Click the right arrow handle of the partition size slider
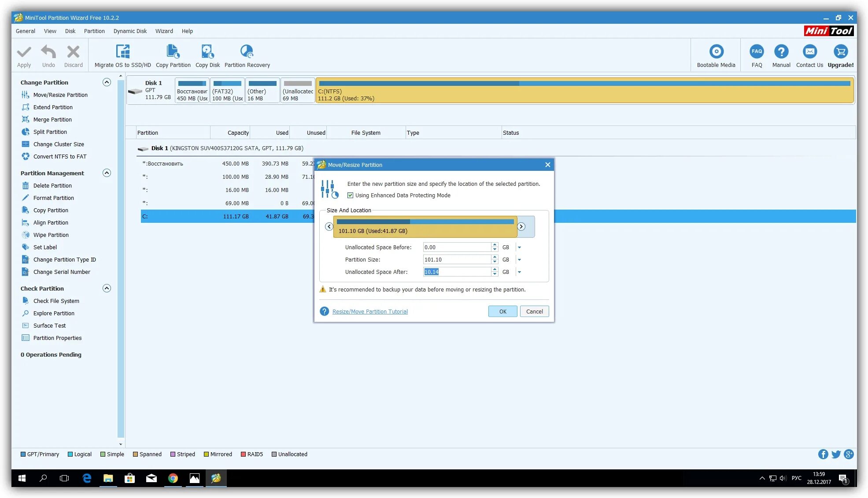868x498 pixels. tap(521, 227)
